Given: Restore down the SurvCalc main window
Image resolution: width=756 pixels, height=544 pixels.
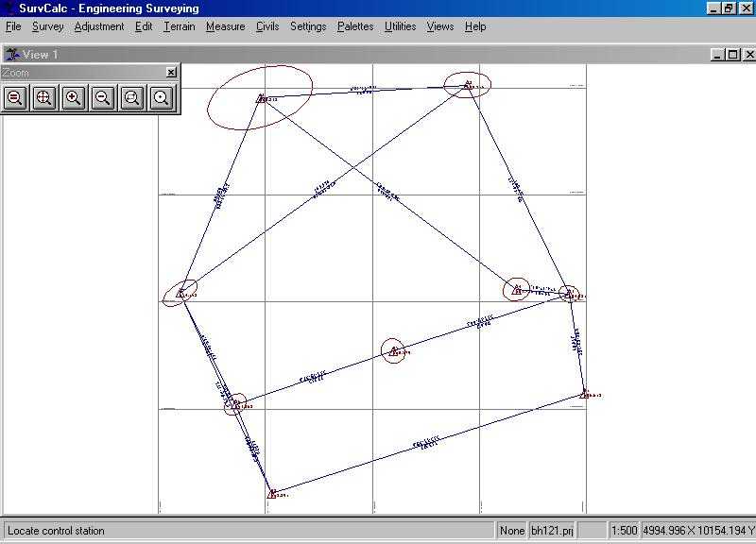Looking at the screenshot, I should [x=729, y=8].
